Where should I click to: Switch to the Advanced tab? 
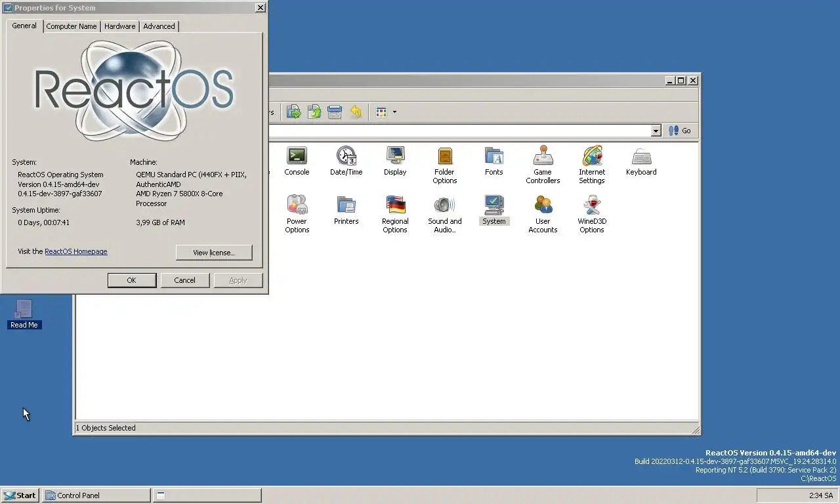pyautogui.click(x=159, y=26)
